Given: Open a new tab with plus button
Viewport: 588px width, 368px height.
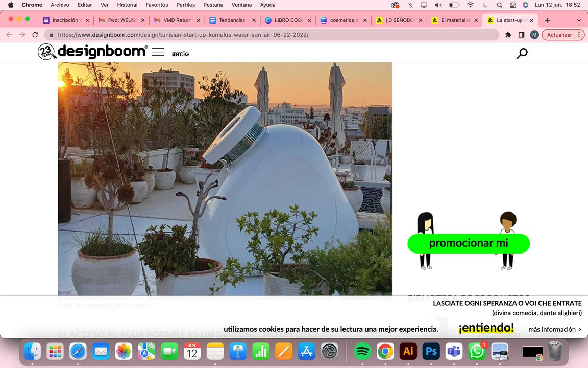Looking at the screenshot, I should [x=547, y=20].
